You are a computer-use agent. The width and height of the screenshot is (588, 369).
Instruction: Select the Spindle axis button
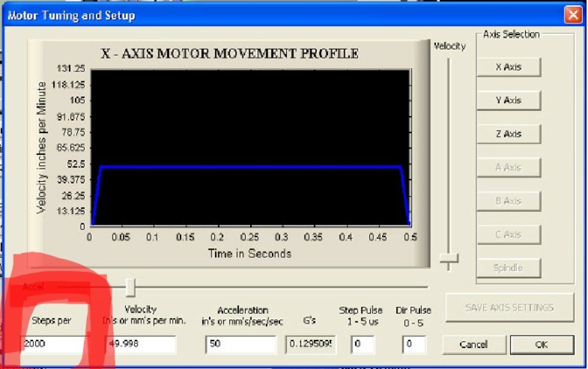pos(508,268)
